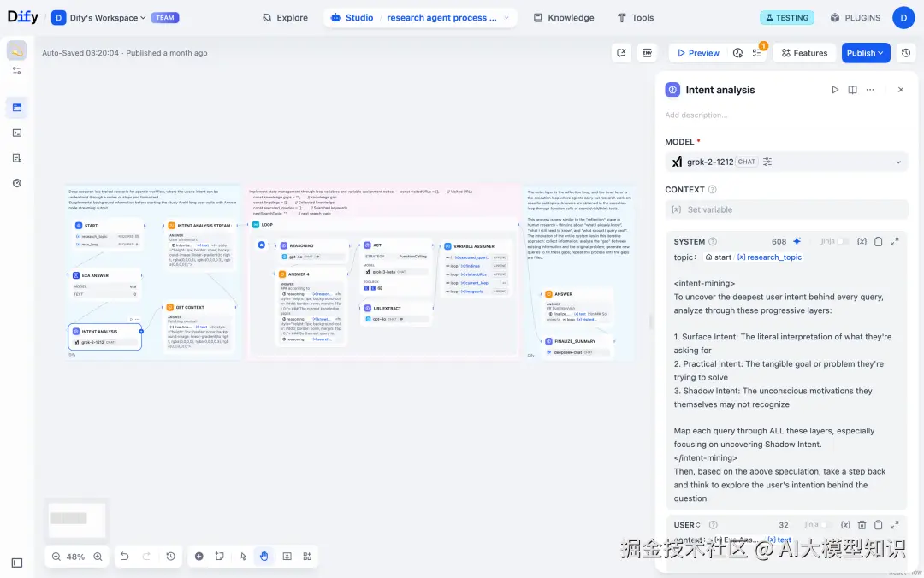Click the canvas minimap thumbnail
The height and width of the screenshot is (578, 924).
coord(77,518)
